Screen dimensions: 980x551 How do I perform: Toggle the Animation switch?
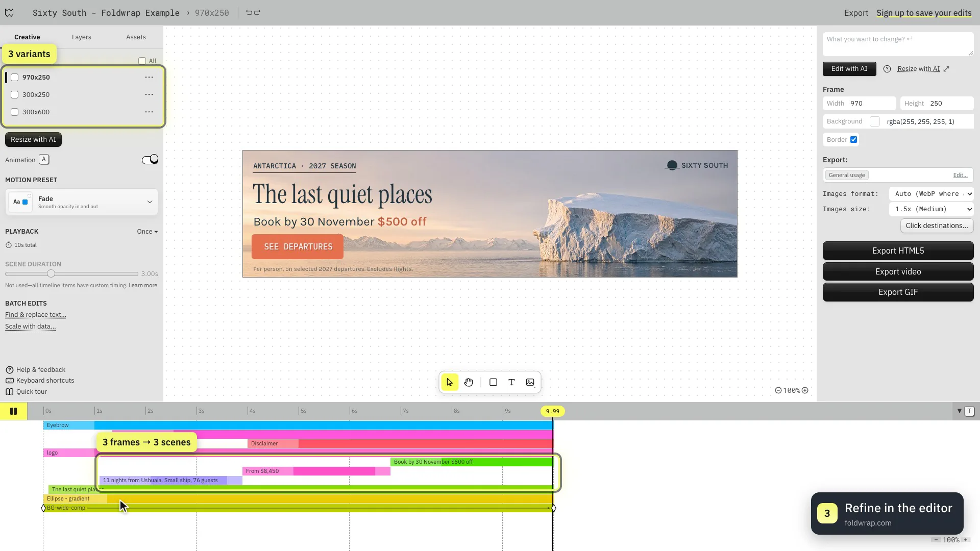point(150,160)
